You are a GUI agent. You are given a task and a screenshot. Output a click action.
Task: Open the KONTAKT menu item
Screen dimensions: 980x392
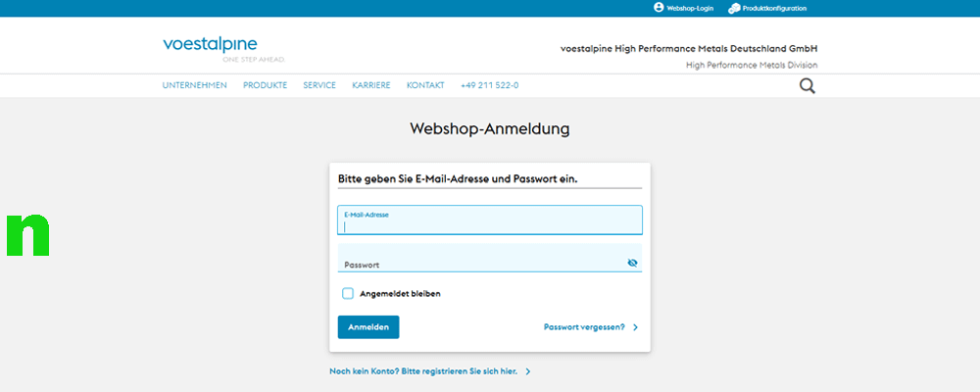pyautogui.click(x=425, y=85)
